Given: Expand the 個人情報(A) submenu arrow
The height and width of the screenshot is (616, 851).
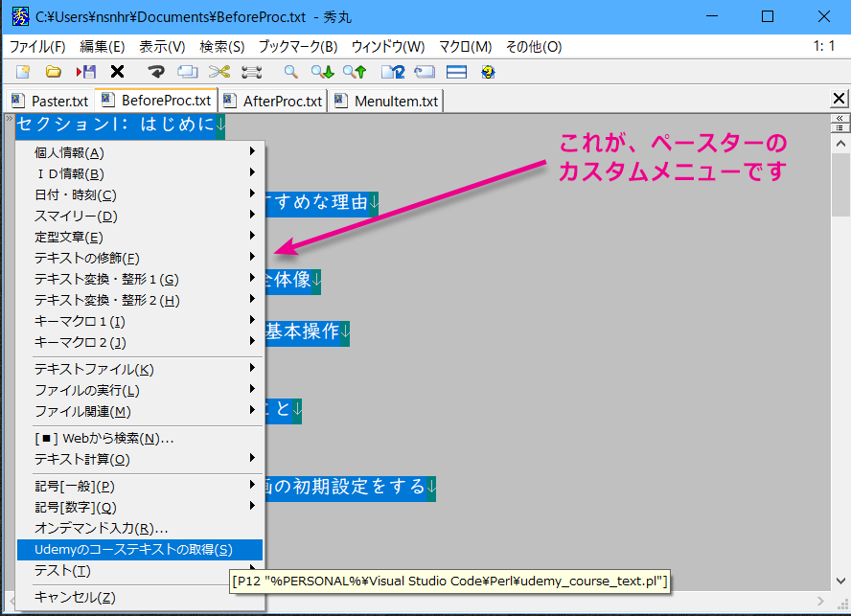Looking at the screenshot, I should coord(252,151).
